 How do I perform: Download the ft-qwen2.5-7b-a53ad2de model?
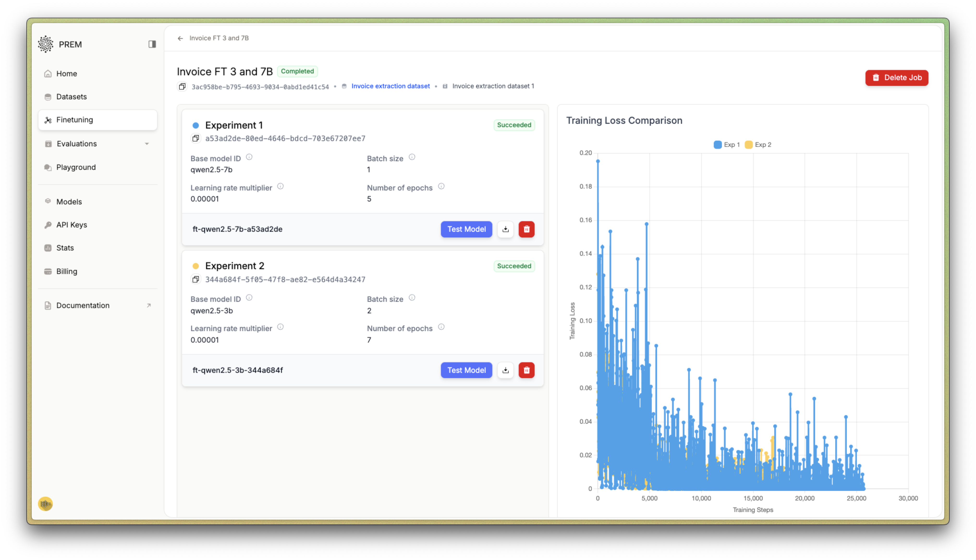[505, 229]
